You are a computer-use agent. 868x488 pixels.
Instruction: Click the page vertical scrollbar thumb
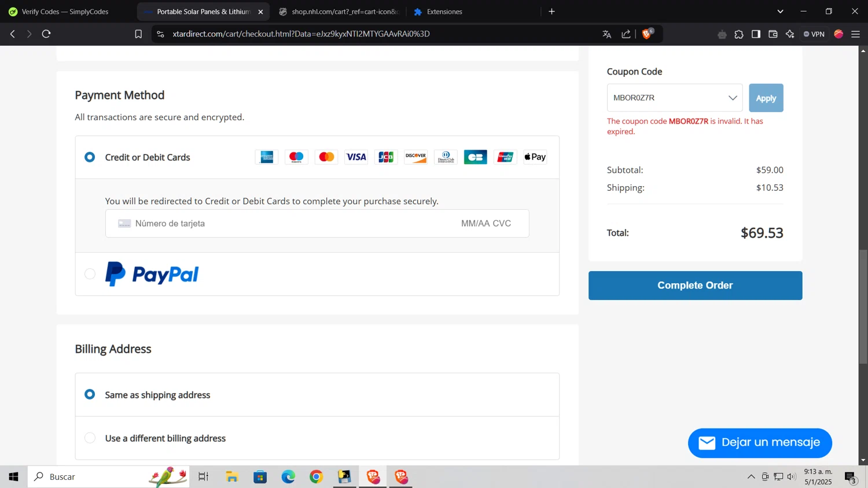tap(863, 306)
